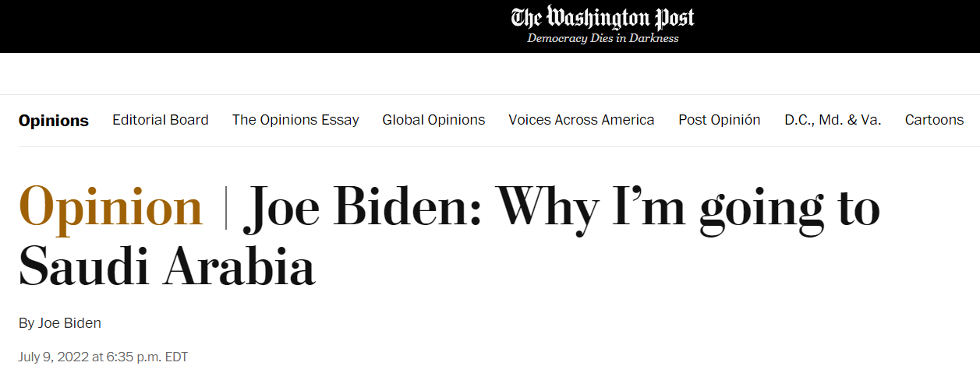This screenshot has width=980, height=380.
Task: Click the "6:35 p.m. EDT" time text
Action: pyautogui.click(x=147, y=357)
